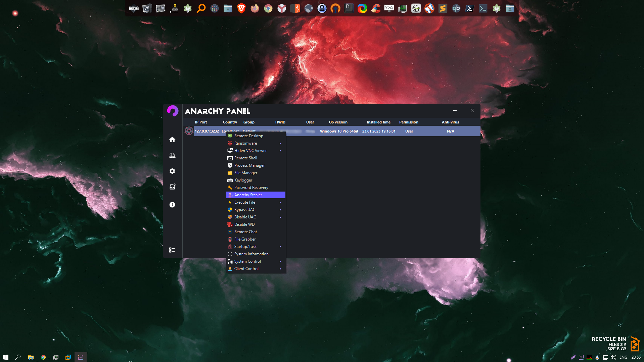
Task: Open qBittorrent from the top dock
Action: point(456,8)
